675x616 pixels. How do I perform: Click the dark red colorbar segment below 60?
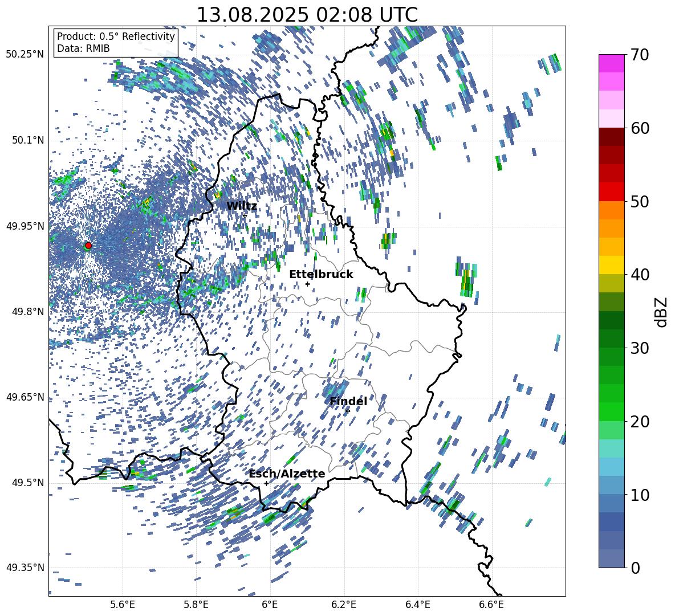pos(611,137)
